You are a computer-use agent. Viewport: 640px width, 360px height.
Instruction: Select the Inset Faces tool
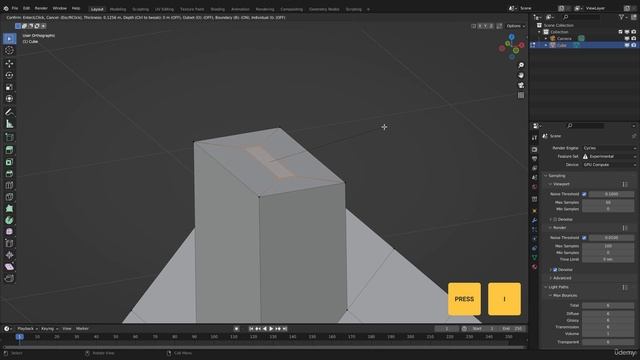(9, 162)
